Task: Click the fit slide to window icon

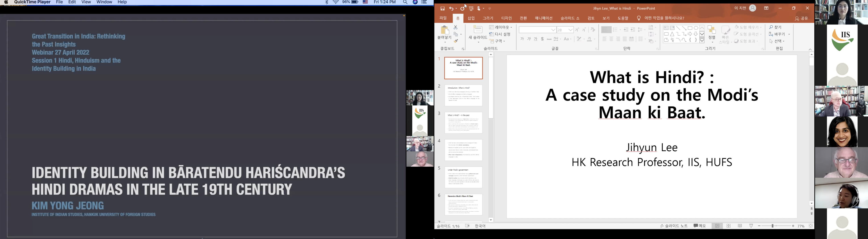Action: 811,226
